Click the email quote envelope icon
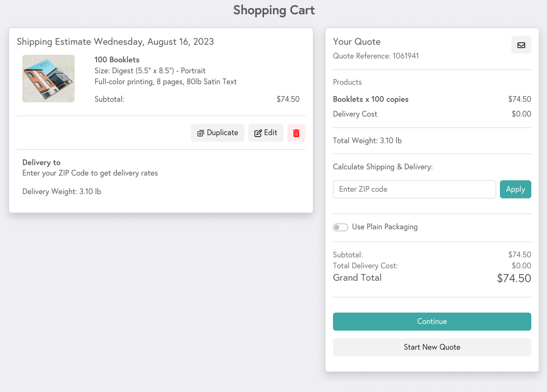The width and height of the screenshot is (547, 392). (x=521, y=45)
